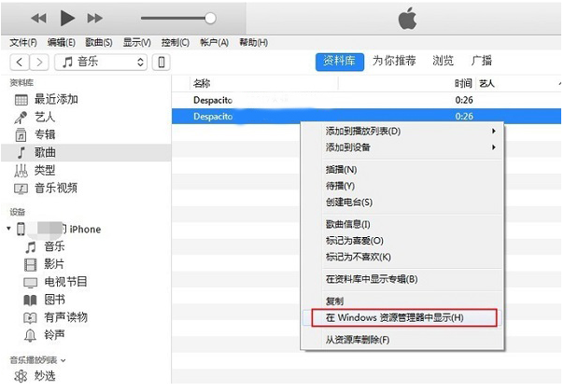Sort by the 时间 column header
This screenshot has height=392, width=564.
(x=463, y=83)
